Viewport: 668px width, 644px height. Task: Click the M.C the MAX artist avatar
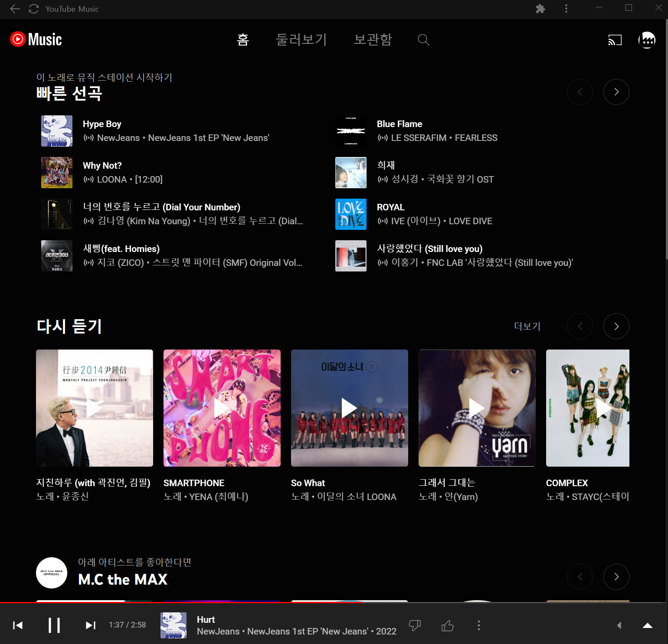pyautogui.click(x=52, y=573)
